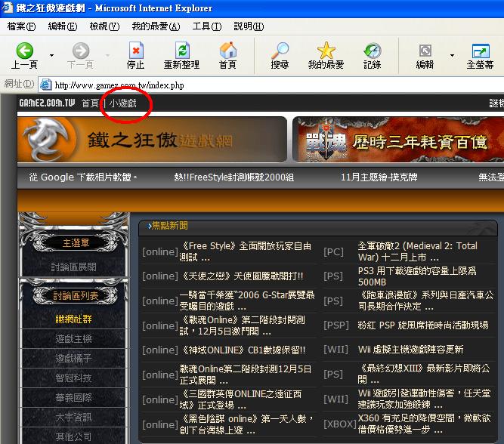Click the 戰魂 advertisement banner

tap(398, 140)
